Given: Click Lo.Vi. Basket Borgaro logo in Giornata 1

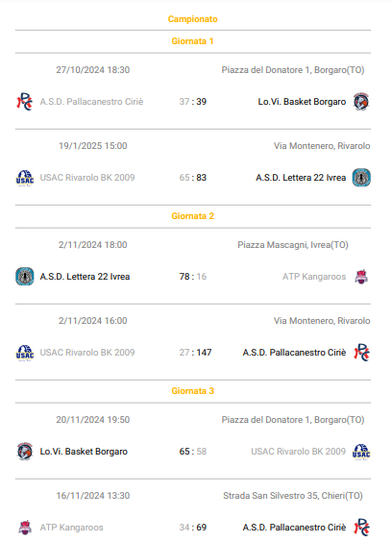Looking at the screenshot, I should [x=361, y=102].
